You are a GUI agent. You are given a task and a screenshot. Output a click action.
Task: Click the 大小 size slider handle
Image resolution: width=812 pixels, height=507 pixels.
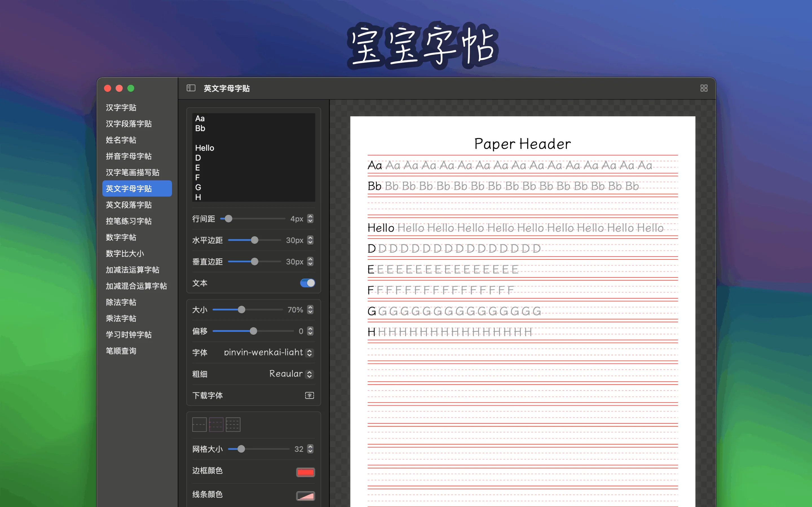[x=242, y=310]
